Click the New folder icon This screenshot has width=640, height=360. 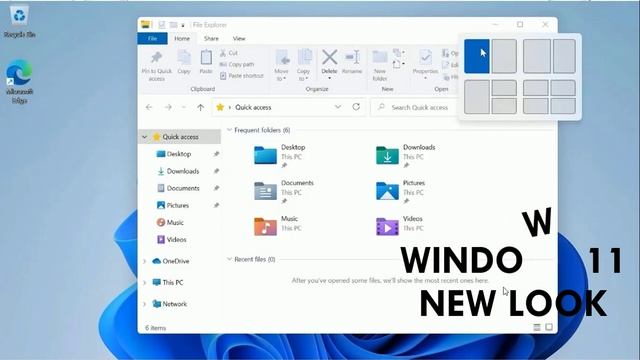380,58
